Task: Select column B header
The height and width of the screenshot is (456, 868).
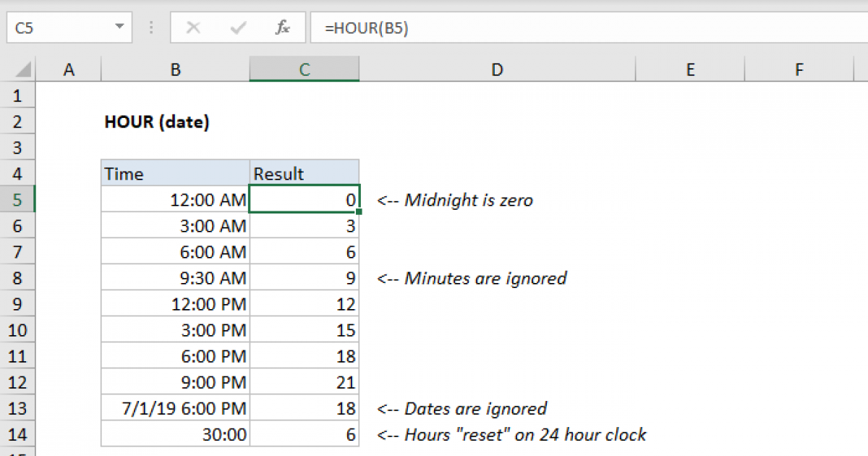Action: pyautogui.click(x=175, y=69)
